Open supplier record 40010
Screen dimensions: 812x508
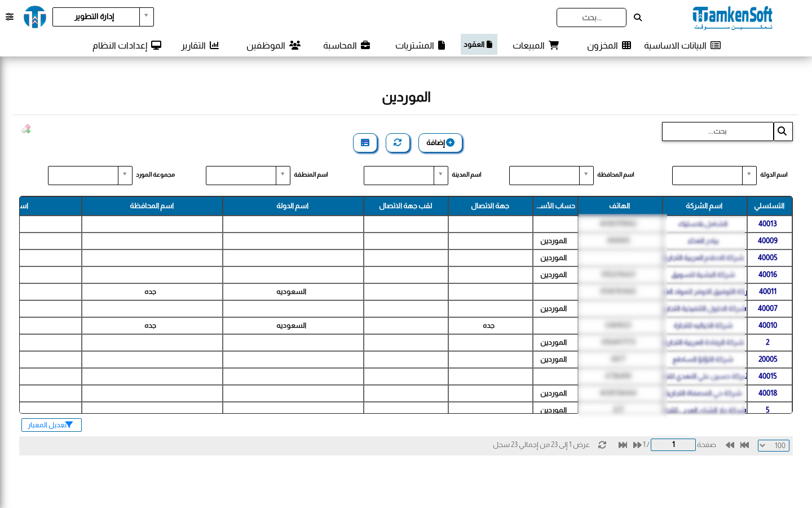click(x=767, y=325)
